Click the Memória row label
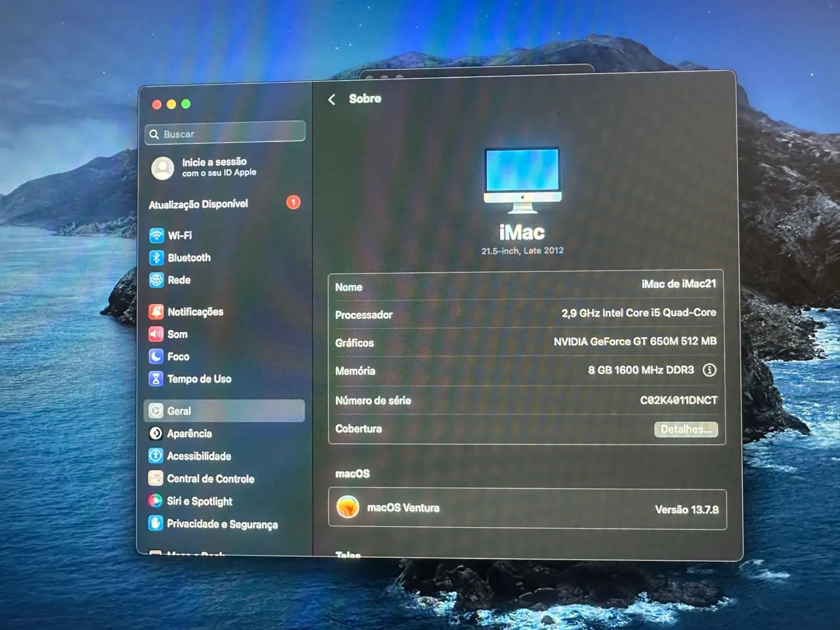840x630 pixels. coord(355,371)
